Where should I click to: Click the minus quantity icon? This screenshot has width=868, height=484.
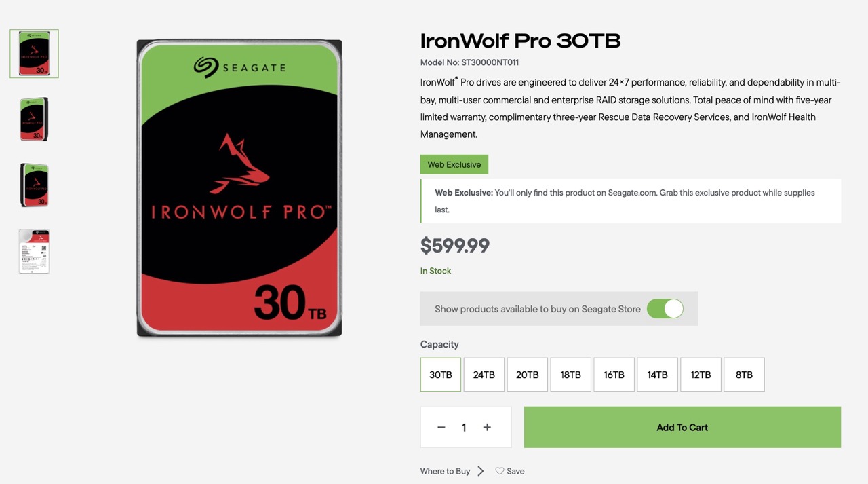coord(441,428)
